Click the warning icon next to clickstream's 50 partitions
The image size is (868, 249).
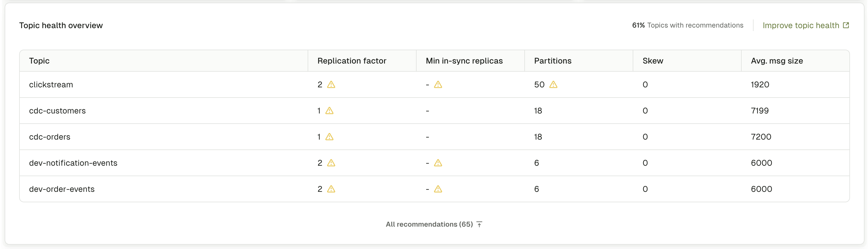(x=554, y=85)
